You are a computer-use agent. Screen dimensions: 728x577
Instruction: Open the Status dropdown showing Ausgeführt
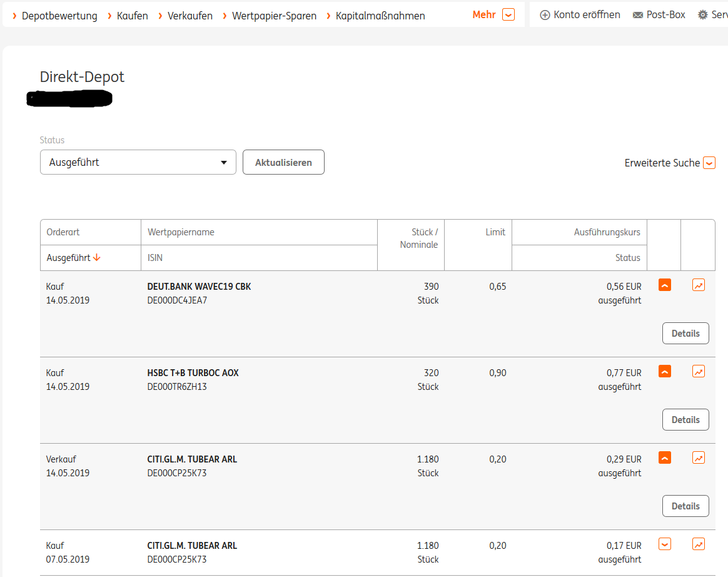(138, 162)
